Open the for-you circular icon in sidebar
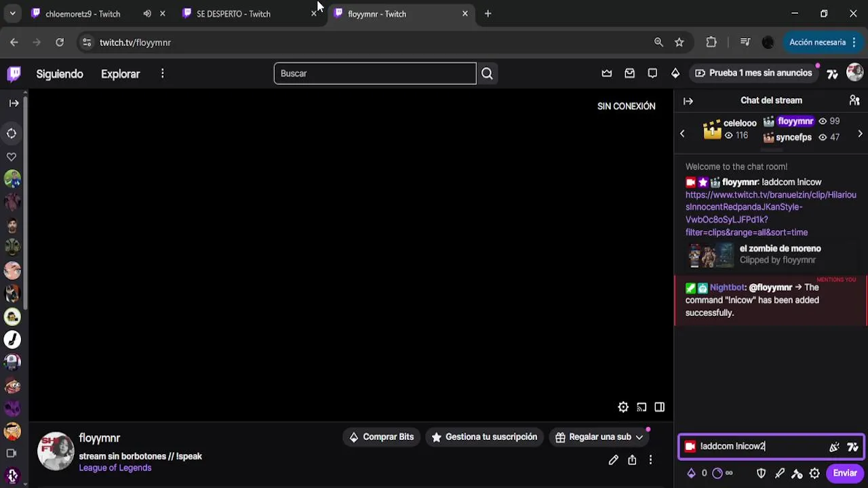 coord(12,134)
